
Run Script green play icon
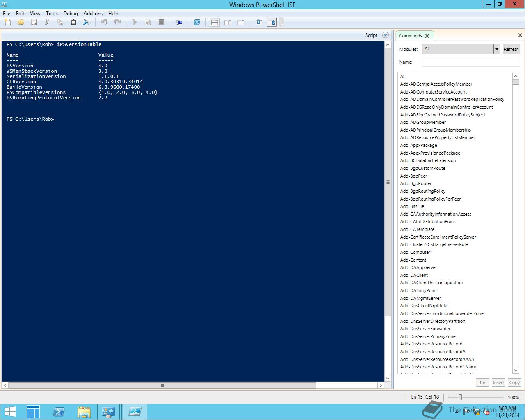click(x=135, y=22)
